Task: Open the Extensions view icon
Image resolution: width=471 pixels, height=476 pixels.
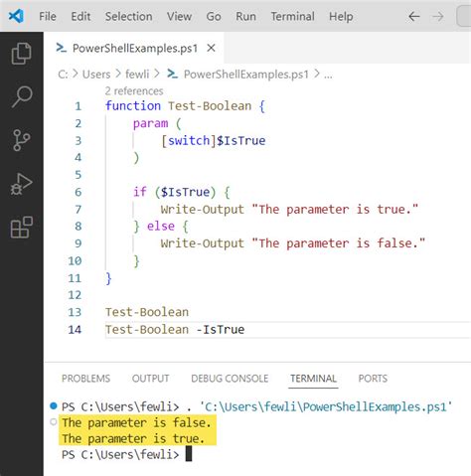Action: point(22,228)
